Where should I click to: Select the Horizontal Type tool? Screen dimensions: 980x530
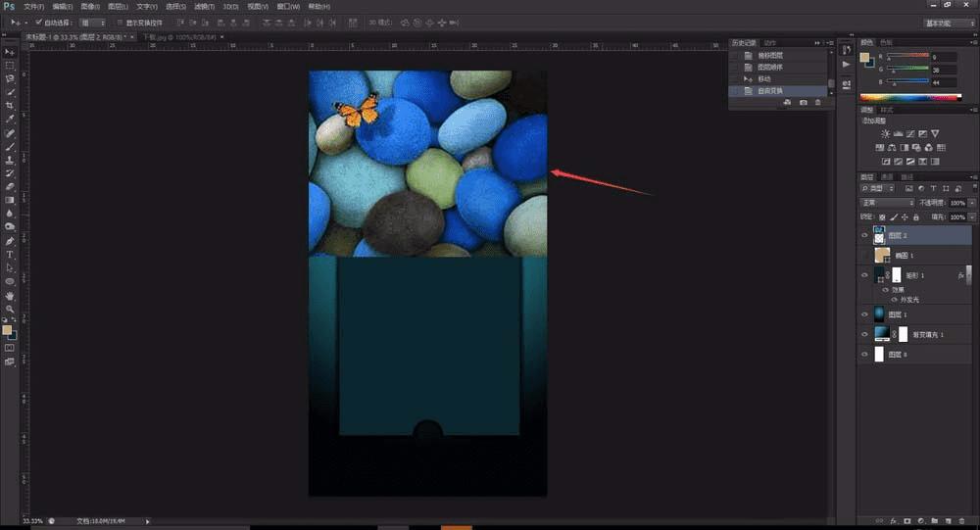(10, 253)
